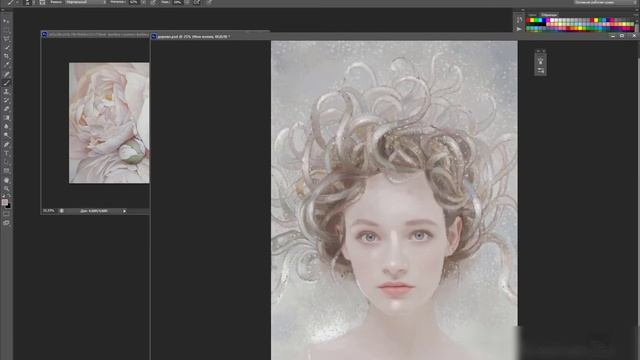Select the History Brush tool

pyautogui.click(x=6, y=100)
